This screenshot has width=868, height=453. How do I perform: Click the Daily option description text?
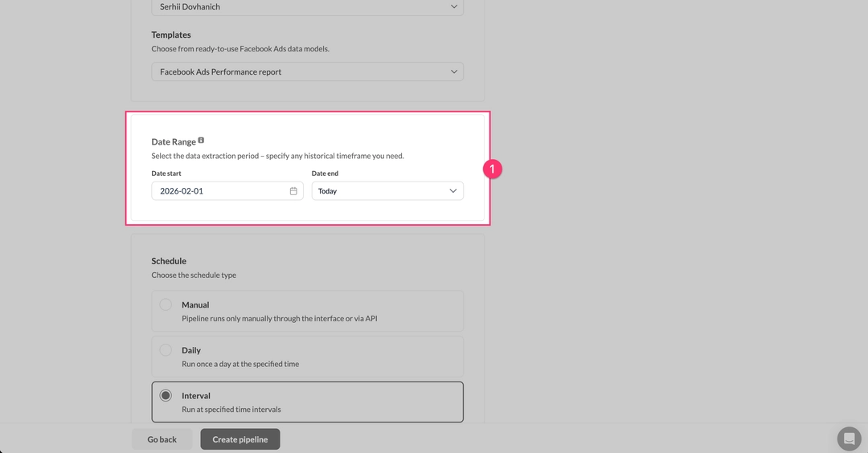pos(240,364)
